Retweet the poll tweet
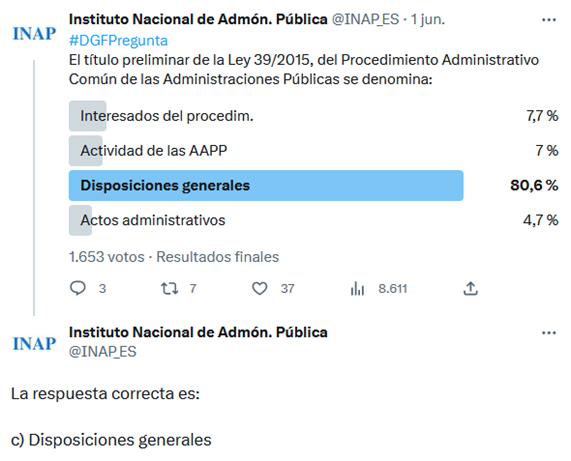The height and width of the screenshot is (461, 571). tap(169, 288)
